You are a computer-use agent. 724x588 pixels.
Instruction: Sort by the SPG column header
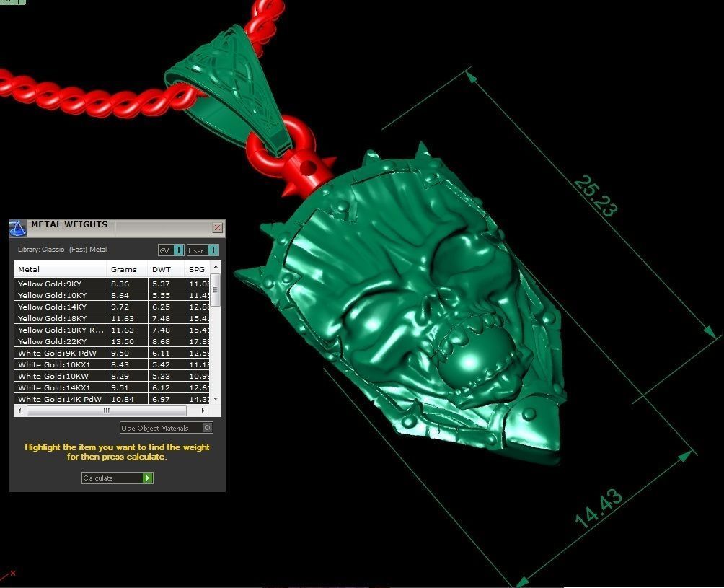click(x=197, y=269)
